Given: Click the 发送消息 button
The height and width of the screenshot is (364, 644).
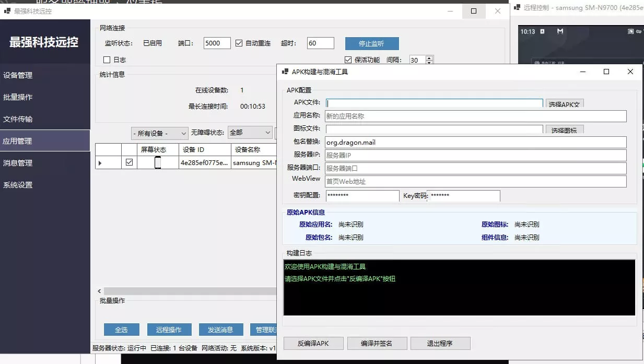Looking at the screenshot, I should point(220,330).
